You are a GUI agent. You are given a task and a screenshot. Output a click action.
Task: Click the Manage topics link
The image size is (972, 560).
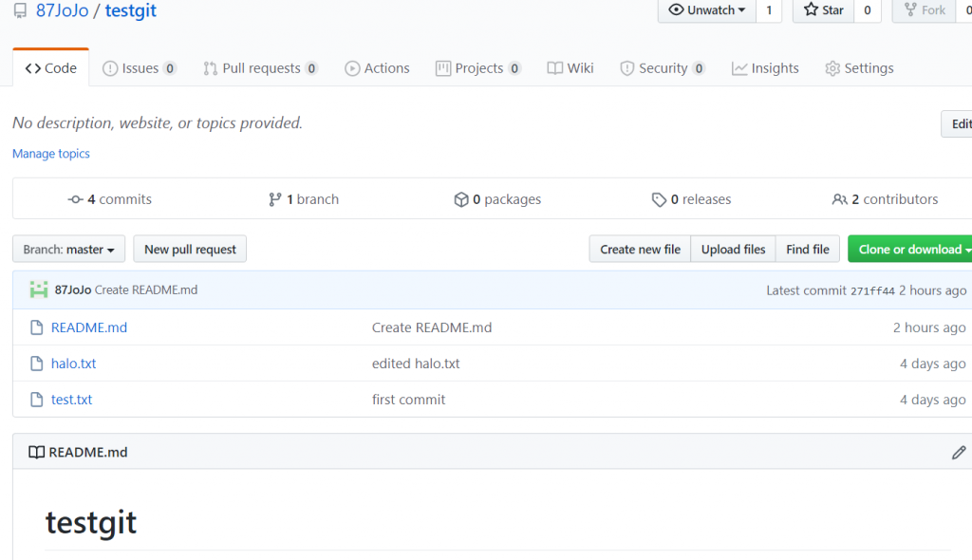click(51, 153)
